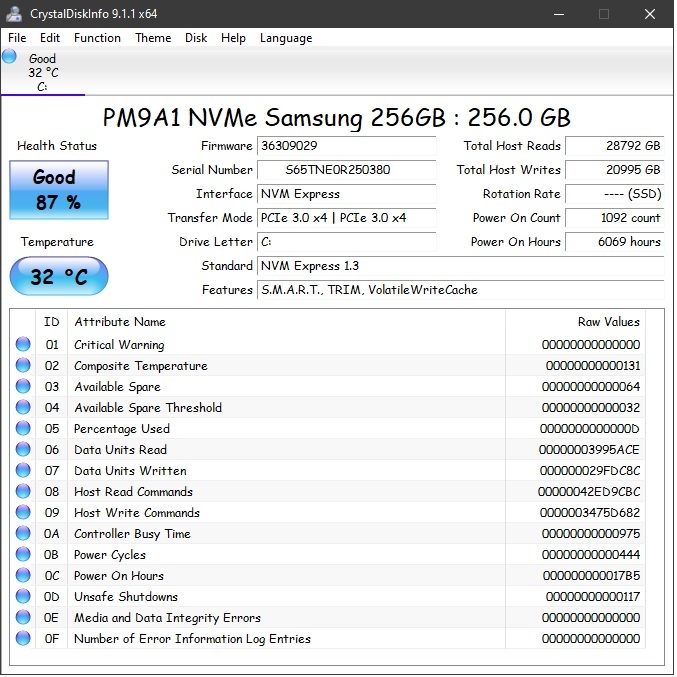Select the Good 32 °C C: drive tab

pyautogui.click(x=42, y=72)
